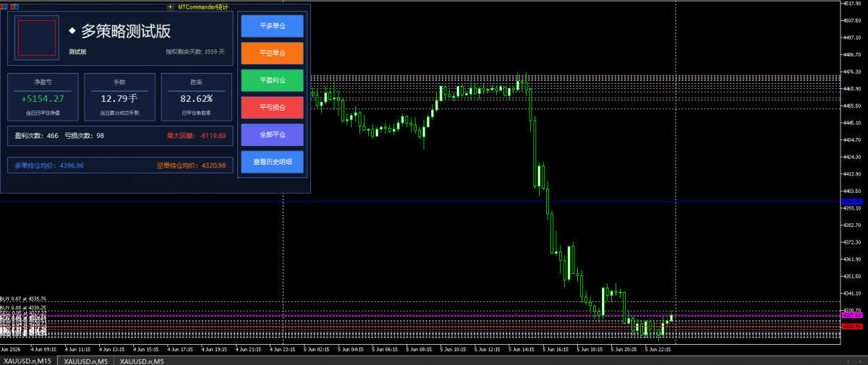Click the 平多单仓 close-long button
This screenshot has width=868, height=365.
[x=272, y=25]
